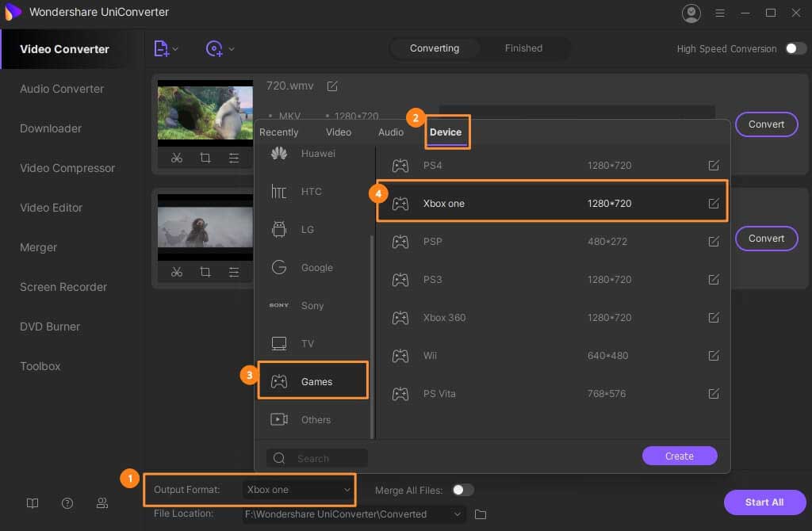Toggle High Speed Conversion switch
Image resolution: width=812 pixels, height=531 pixels.
click(x=795, y=48)
